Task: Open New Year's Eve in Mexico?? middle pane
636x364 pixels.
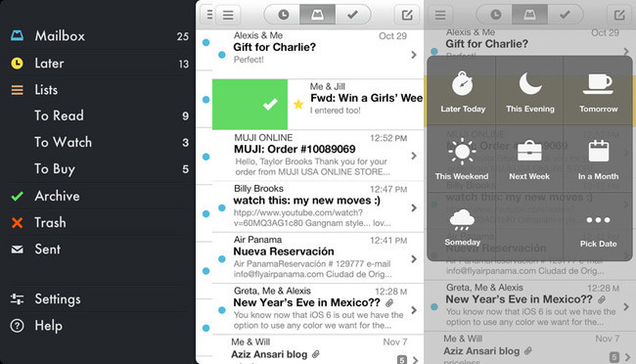Action: (318, 309)
